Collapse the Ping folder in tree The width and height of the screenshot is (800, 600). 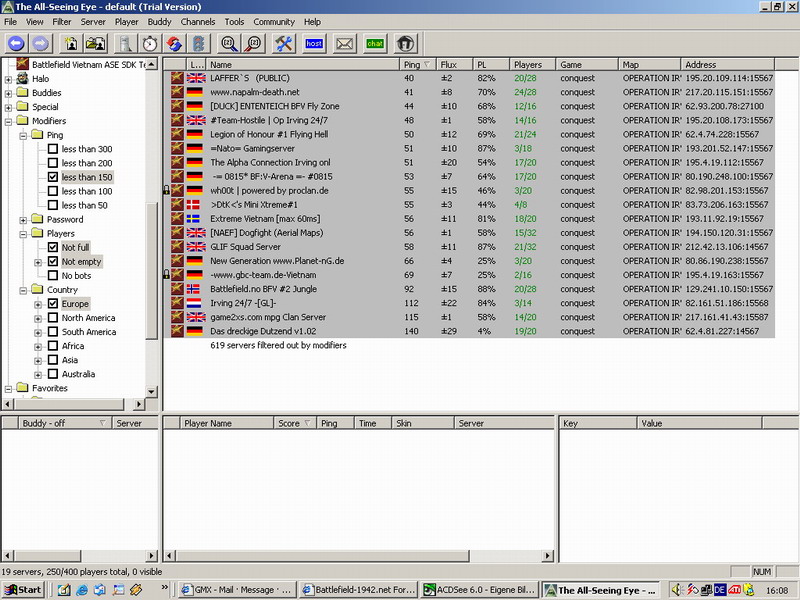coord(23,135)
